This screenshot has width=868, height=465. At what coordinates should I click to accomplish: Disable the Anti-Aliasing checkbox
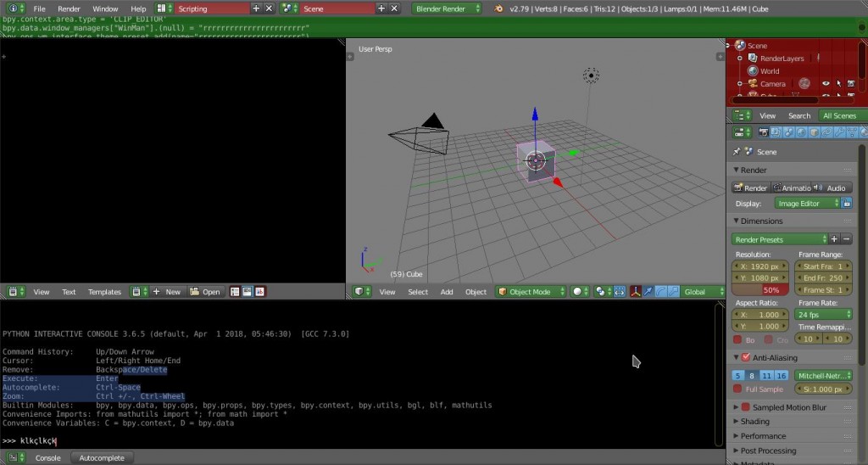(746, 357)
